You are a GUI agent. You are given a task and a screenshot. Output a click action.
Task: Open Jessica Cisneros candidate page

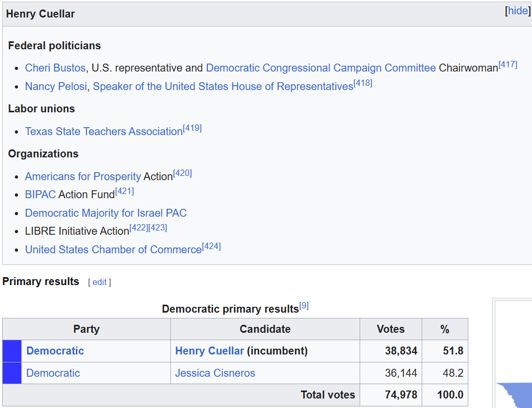(215, 373)
